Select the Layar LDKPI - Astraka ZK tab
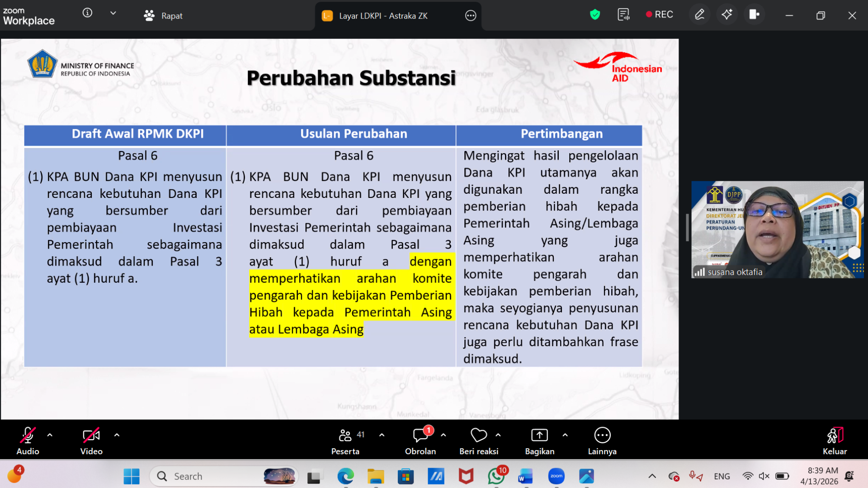 pyautogui.click(x=382, y=16)
